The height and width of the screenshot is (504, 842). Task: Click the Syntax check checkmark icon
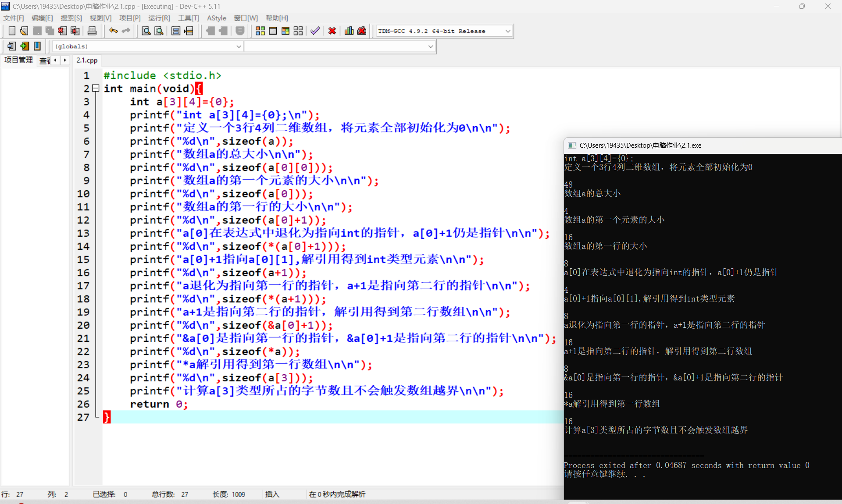(x=315, y=31)
